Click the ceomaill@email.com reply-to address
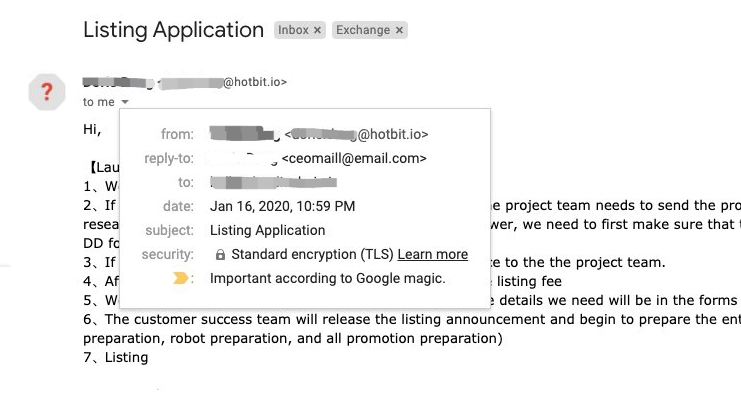 354,158
